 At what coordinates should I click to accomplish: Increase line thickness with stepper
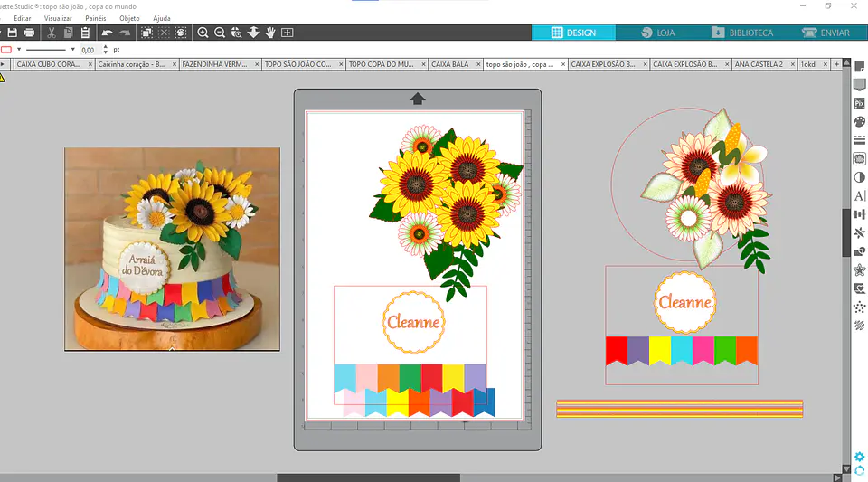point(105,47)
